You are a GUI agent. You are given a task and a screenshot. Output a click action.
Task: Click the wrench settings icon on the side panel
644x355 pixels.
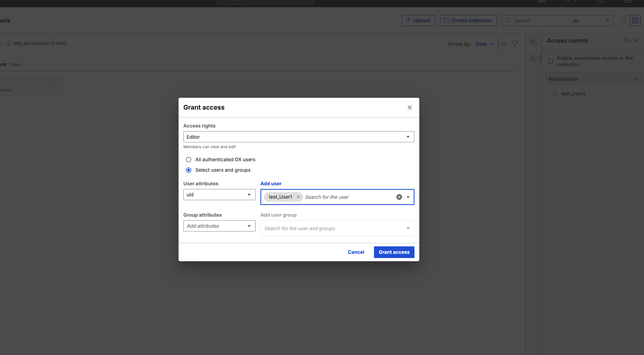tap(534, 43)
